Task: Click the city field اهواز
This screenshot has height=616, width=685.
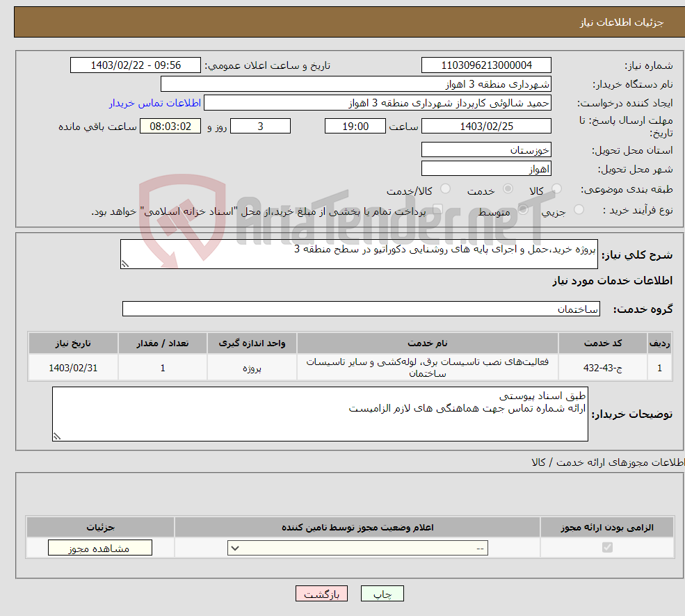Action: point(486,169)
